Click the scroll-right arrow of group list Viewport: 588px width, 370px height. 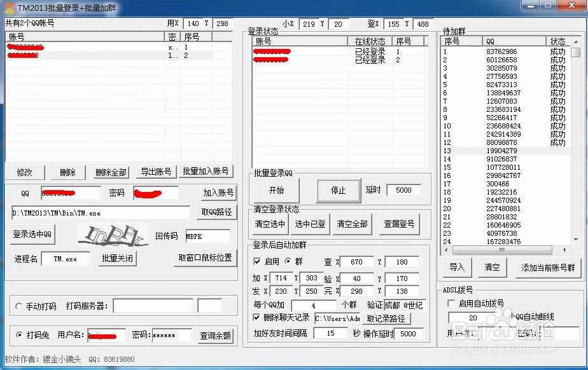pyautogui.click(x=565, y=250)
